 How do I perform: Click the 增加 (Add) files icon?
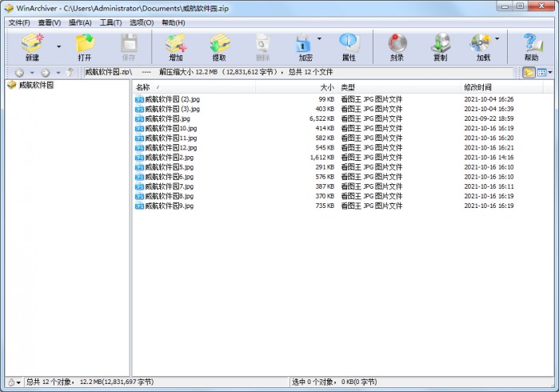click(175, 44)
